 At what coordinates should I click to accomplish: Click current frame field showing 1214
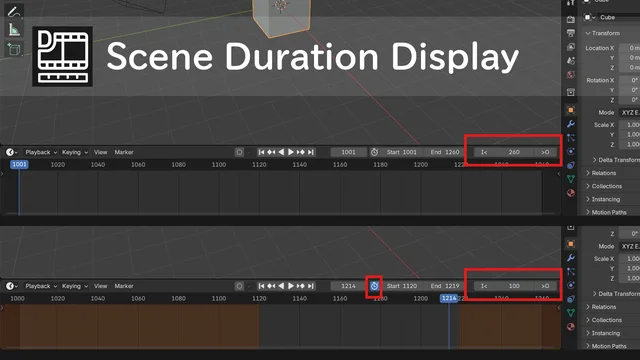click(348, 286)
